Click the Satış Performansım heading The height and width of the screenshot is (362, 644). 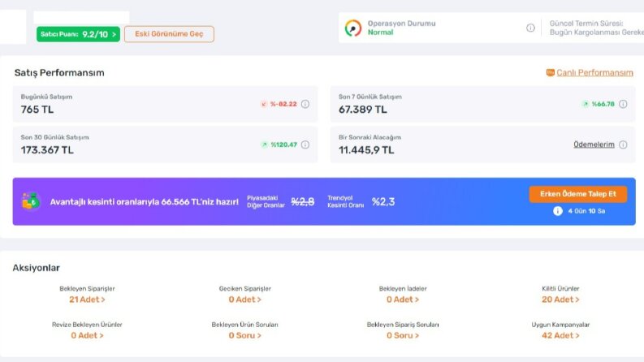click(59, 73)
